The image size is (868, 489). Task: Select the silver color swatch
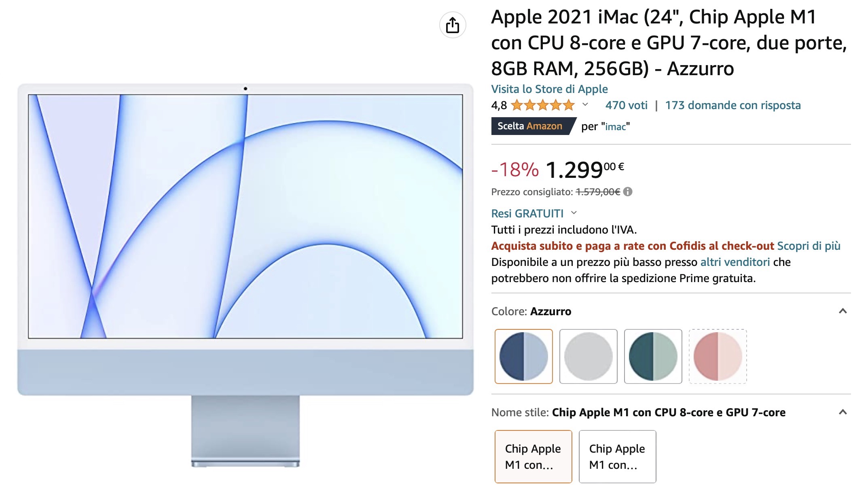tap(589, 356)
